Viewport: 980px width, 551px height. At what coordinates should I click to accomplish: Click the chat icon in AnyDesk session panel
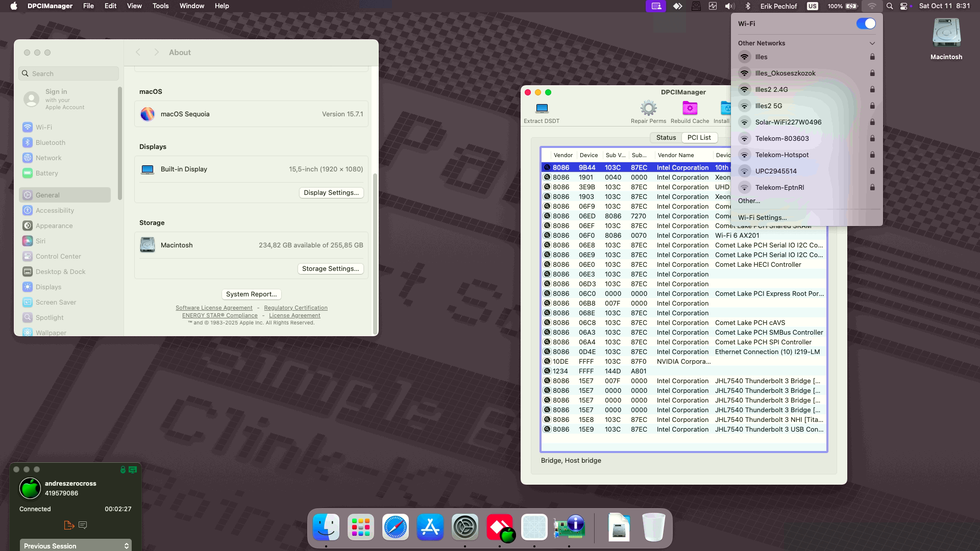tap(83, 525)
